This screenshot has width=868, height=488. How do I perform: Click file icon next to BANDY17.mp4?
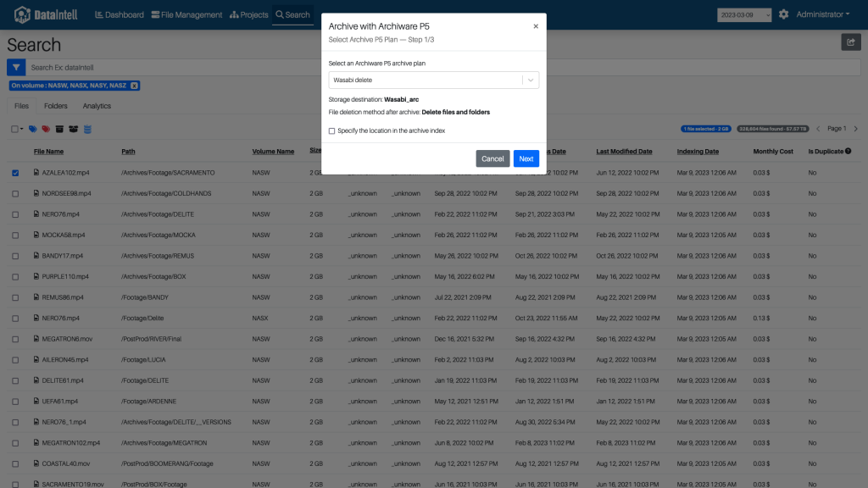(x=36, y=256)
